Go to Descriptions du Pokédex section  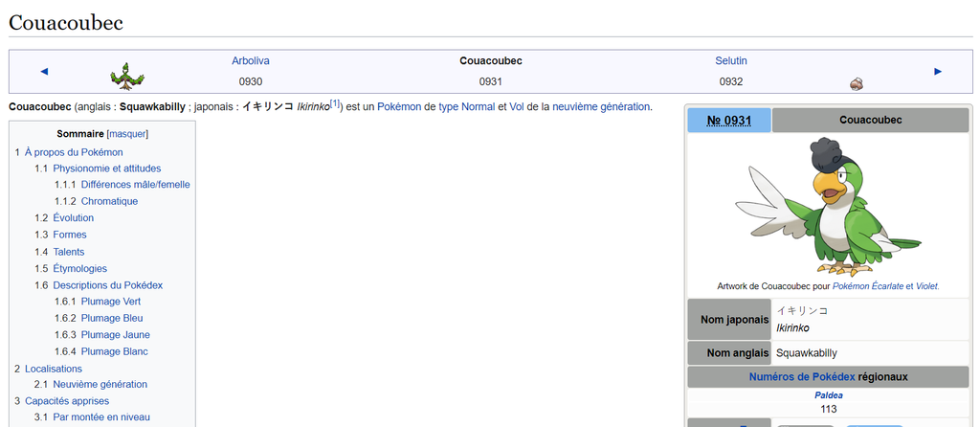107,285
